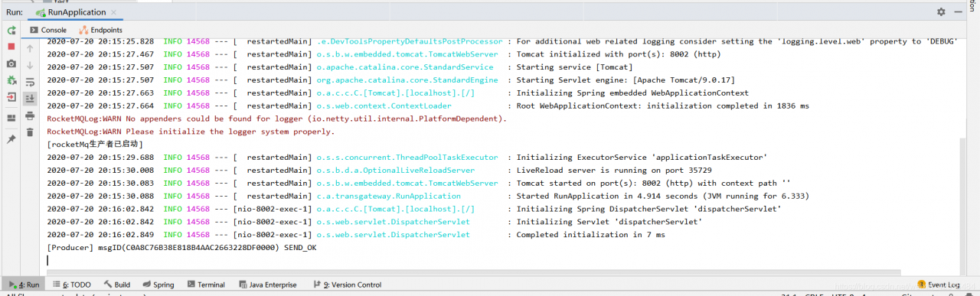980x296 pixels.
Task: Switch to the Endpoints tab
Action: [100, 30]
